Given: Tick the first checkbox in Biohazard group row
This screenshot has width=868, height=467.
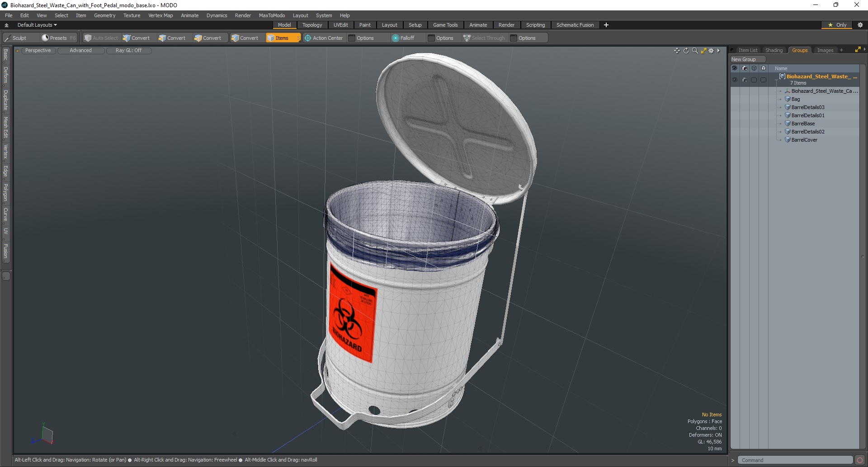Looking at the screenshot, I should pyautogui.click(x=754, y=80).
